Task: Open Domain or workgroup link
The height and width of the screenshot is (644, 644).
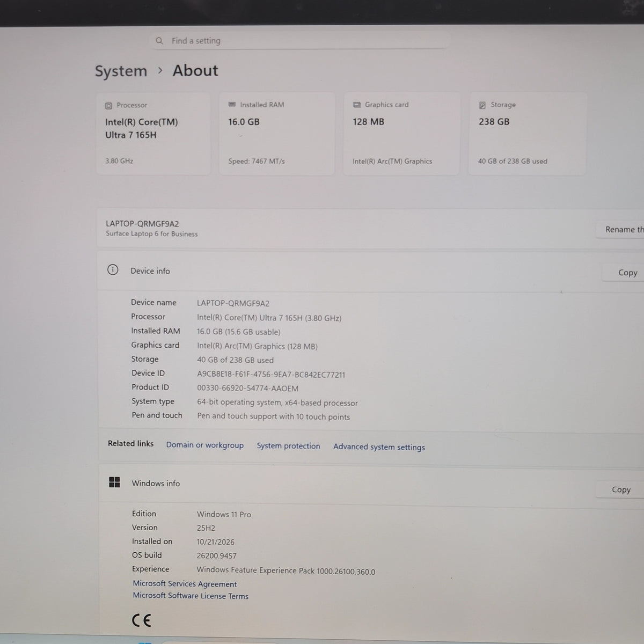Action: pyautogui.click(x=204, y=445)
